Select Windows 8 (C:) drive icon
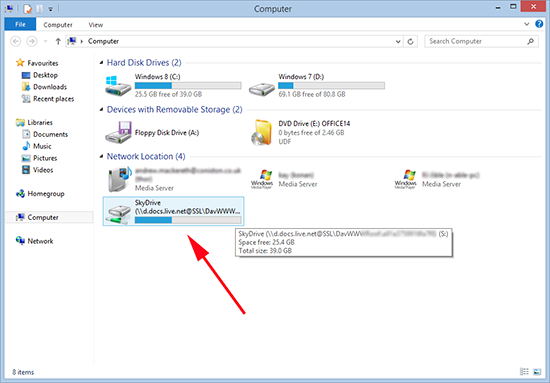 118,85
